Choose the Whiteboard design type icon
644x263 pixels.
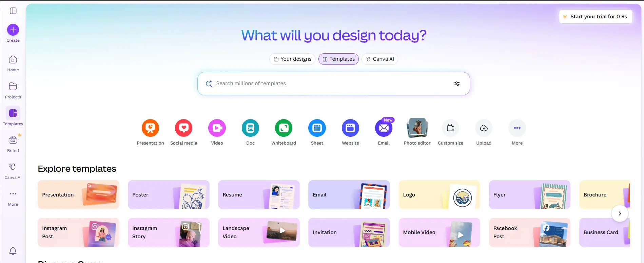(284, 128)
